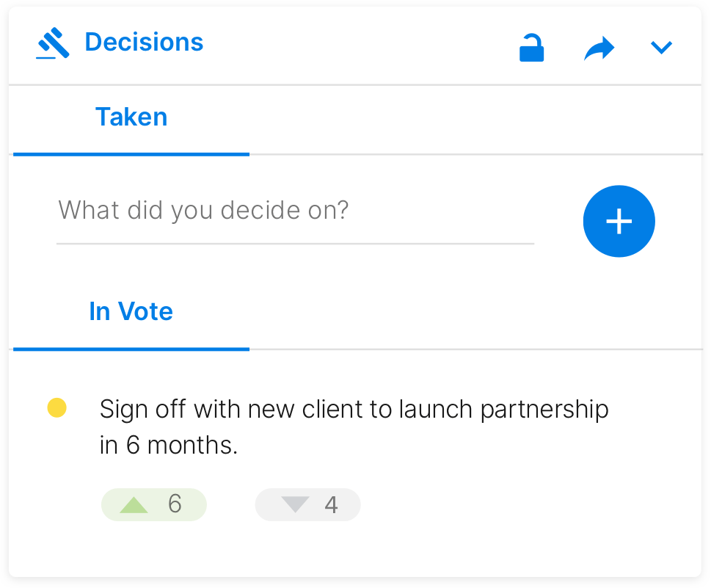Click the upvote count 6
The width and height of the screenshot is (711, 588).
point(175,504)
